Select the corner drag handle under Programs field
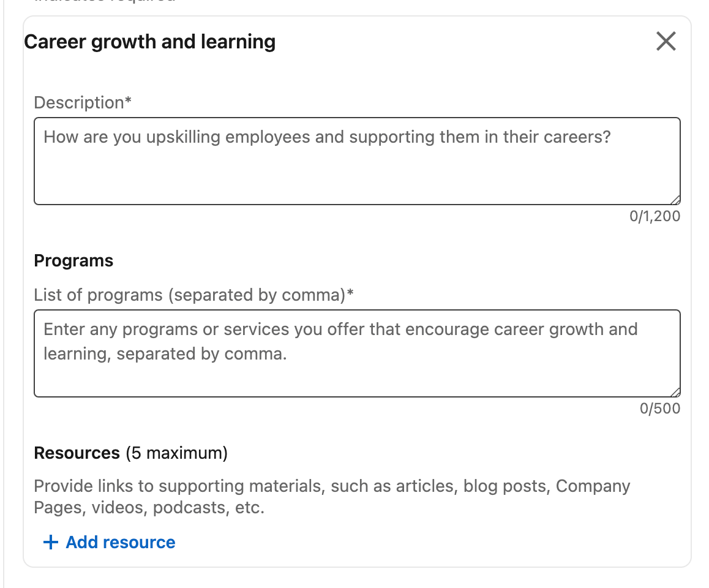The height and width of the screenshot is (588, 709). pyautogui.click(x=675, y=391)
